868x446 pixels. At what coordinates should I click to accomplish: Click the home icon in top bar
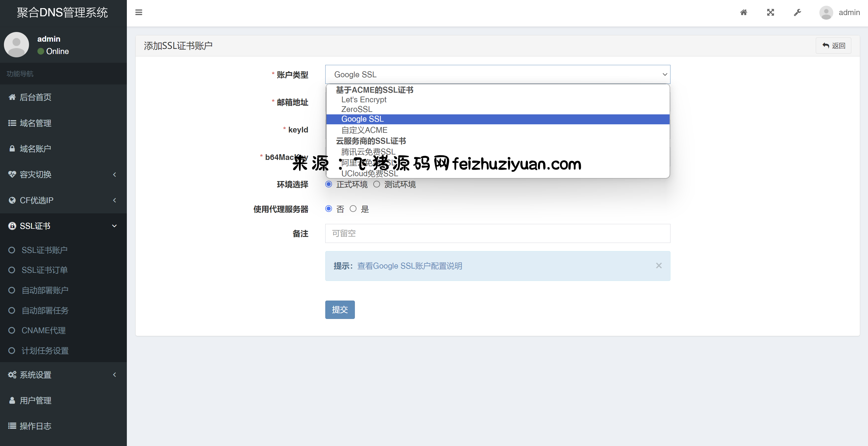(x=743, y=12)
